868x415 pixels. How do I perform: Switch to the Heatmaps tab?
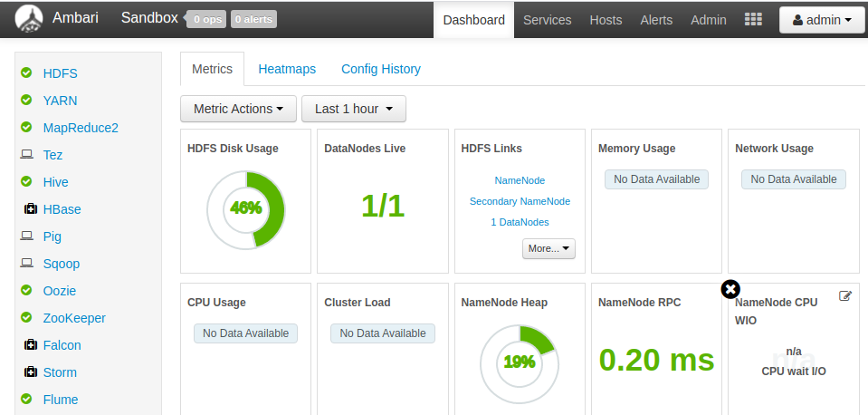287,69
